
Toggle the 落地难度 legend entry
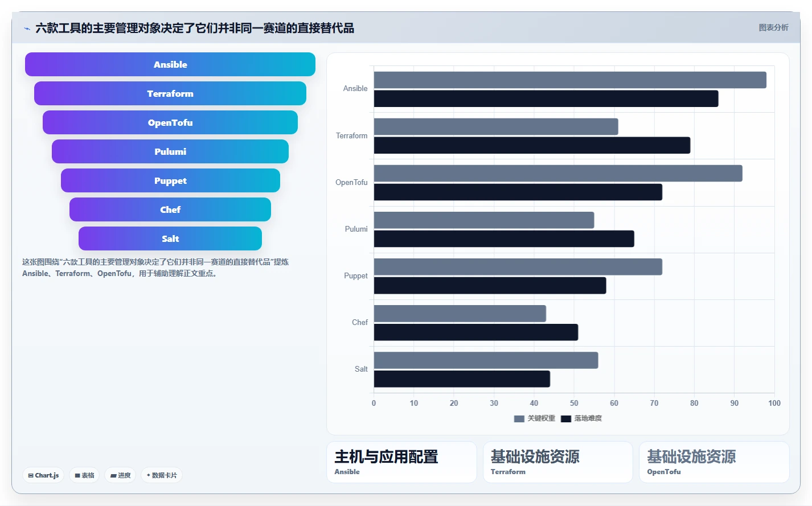click(581, 418)
